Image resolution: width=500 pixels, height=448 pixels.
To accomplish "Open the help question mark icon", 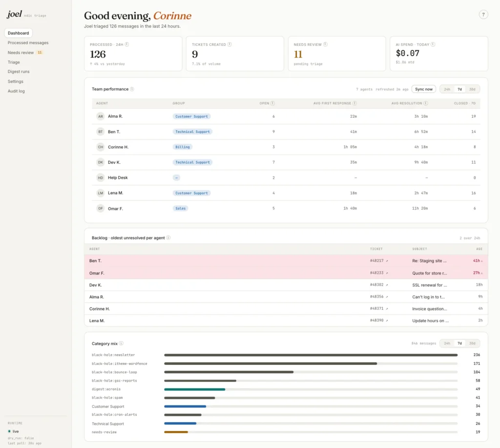I will pyautogui.click(x=483, y=15).
